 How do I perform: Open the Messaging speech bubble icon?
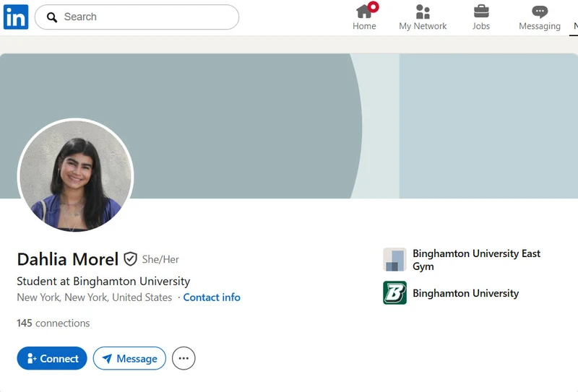point(540,12)
